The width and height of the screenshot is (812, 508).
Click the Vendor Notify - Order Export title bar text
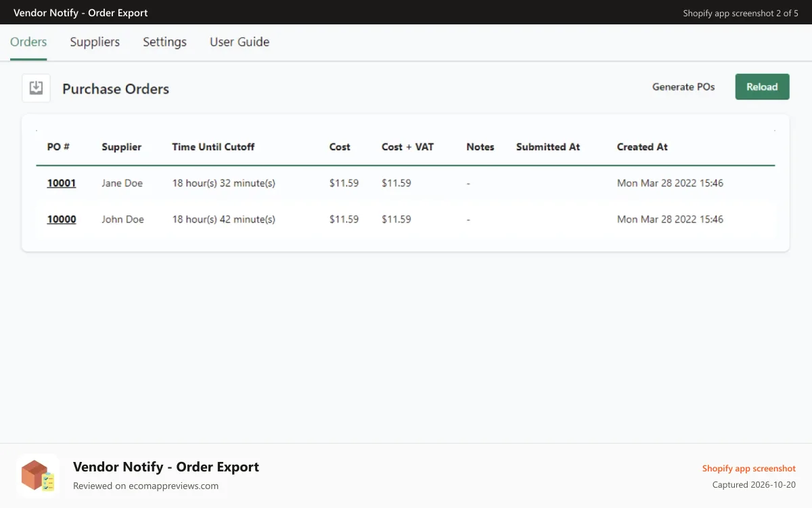(x=81, y=13)
